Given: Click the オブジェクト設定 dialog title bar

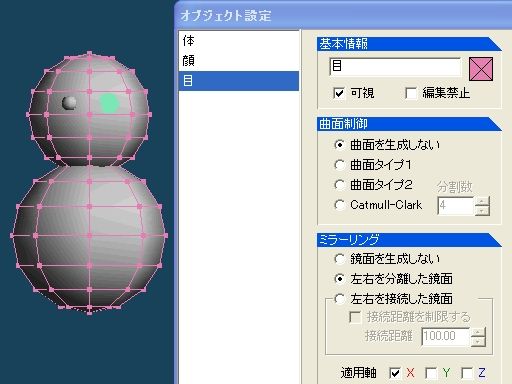Looking at the screenshot, I should point(343,16).
